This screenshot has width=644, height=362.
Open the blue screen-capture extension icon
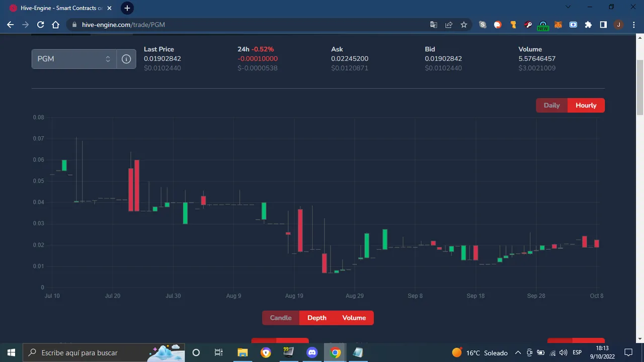(x=573, y=25)
